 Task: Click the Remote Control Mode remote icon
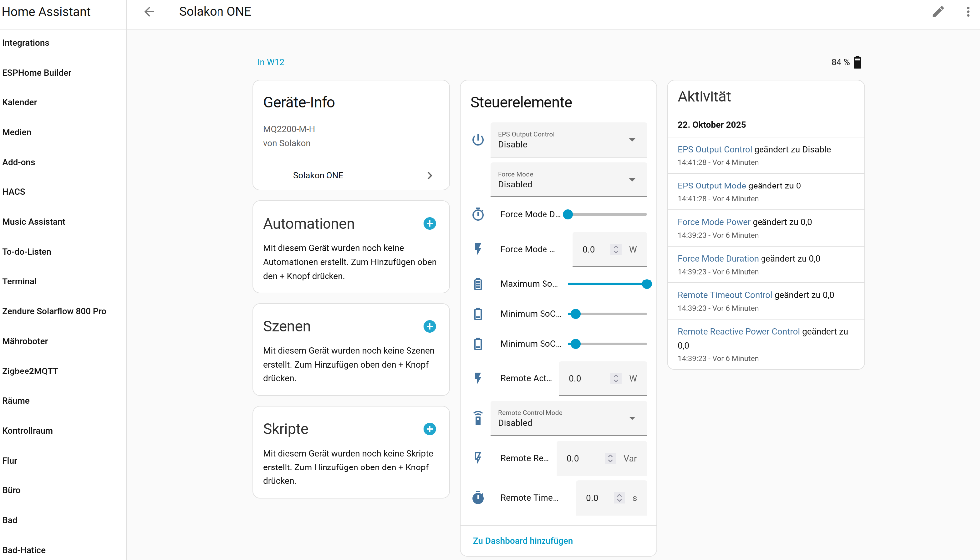[478, 418]
